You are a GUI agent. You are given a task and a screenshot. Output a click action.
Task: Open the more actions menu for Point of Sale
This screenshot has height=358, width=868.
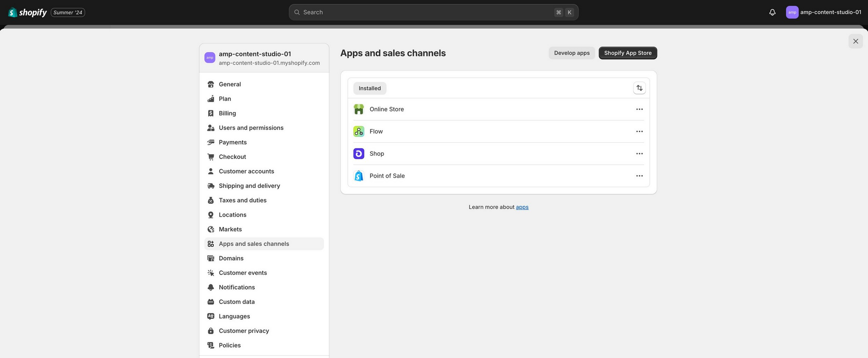coord(639,176)
